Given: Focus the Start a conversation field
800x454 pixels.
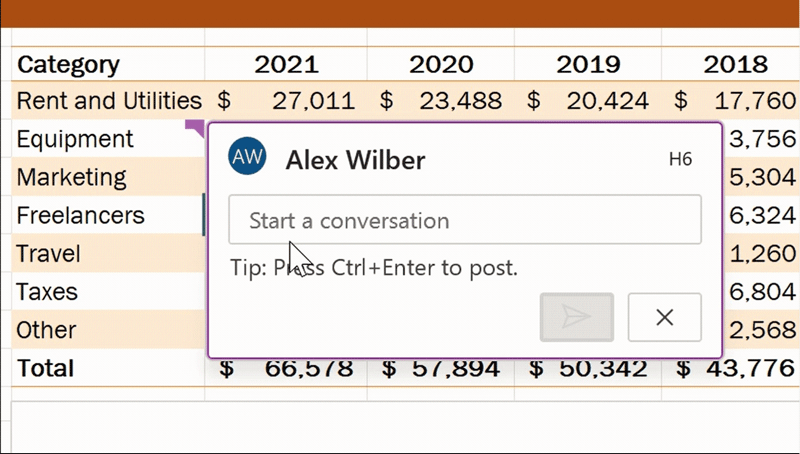Looking at the screenshot, I should point(465,219).
